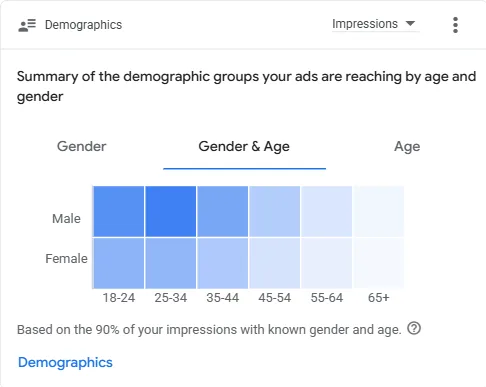This screenshot has height=387, width=486.
Task: Select the Gender & Age tab
Action: [x=244, y=146]
